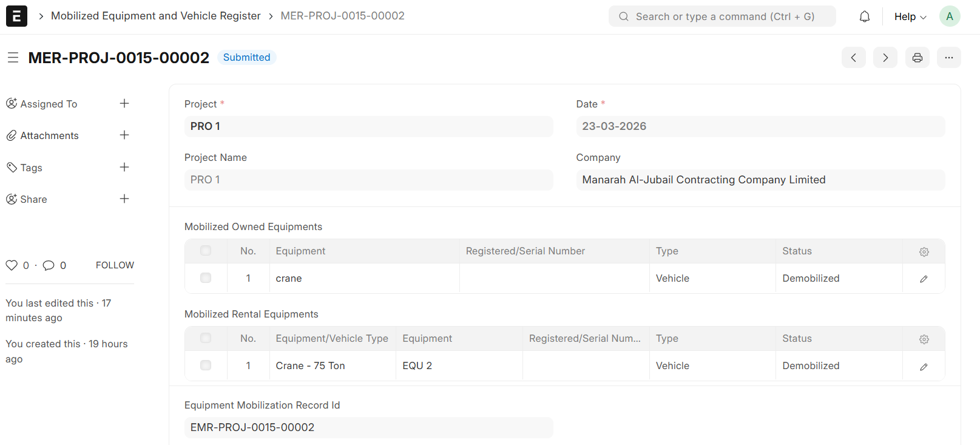Edit the crane row pencil icon
Screen dimensions: 980x445
[924, 279]
